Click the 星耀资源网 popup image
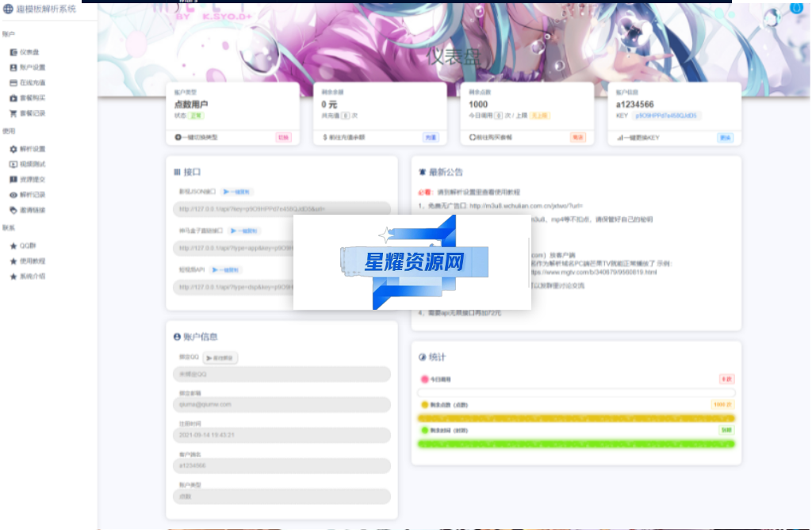This screenshot has height=530, width=812. pos(412,262)
